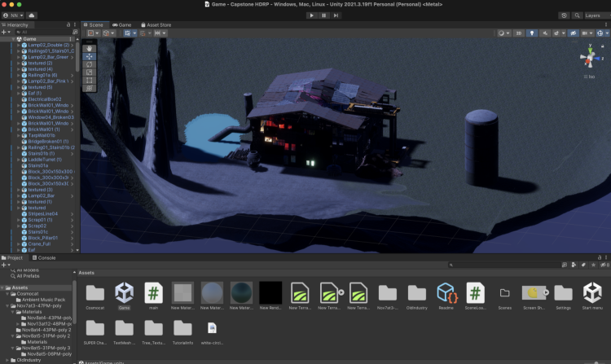Click the Scene view draw mode sphere icon
Screen dimensions: 611x364
502,33
